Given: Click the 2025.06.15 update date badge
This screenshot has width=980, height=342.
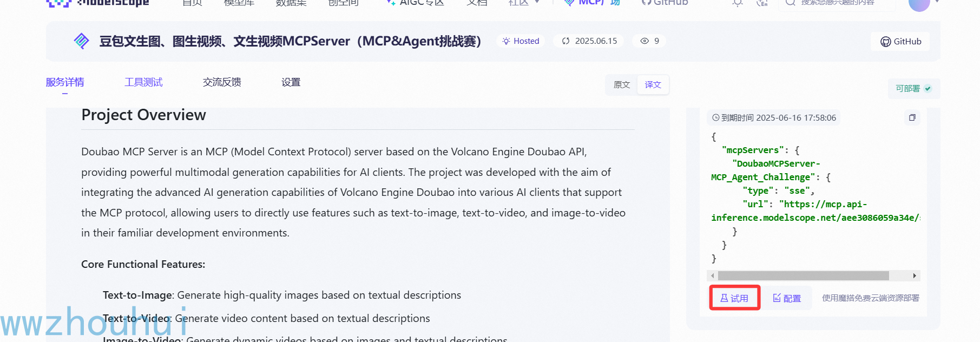Looking at the screenshot, I should (589, 41).
